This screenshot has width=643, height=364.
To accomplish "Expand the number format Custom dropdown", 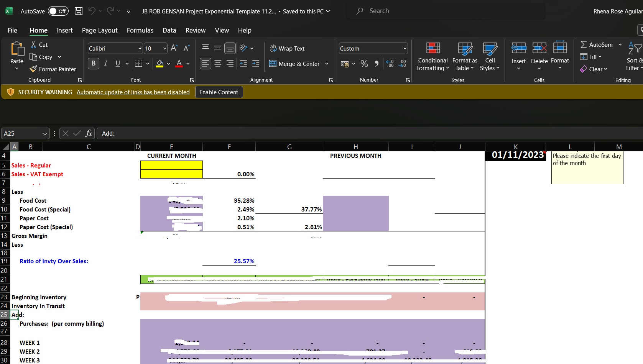I will pos(405,48).
